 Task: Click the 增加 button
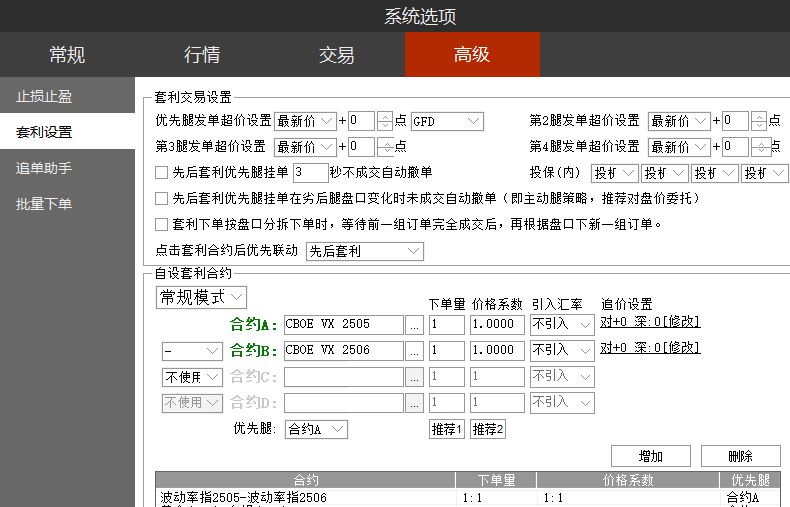[650, 456]
